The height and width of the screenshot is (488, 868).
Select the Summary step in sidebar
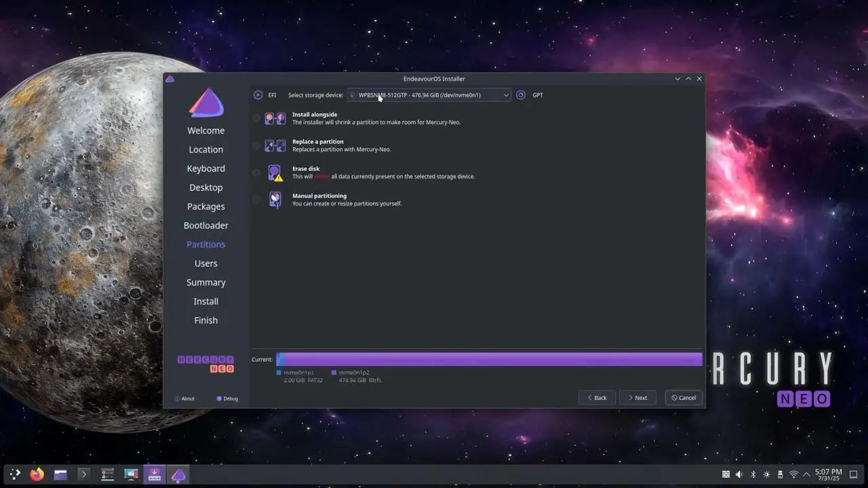click(x=206, y=283)
